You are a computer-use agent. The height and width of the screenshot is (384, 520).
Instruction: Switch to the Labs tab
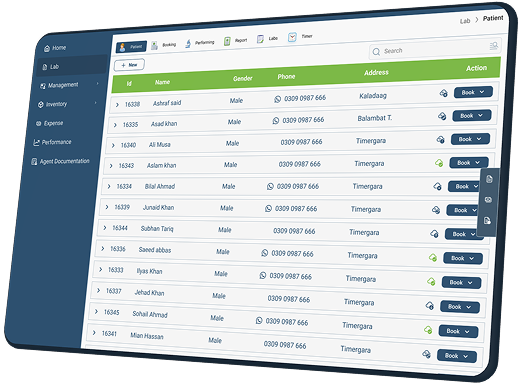coord(268,39)
